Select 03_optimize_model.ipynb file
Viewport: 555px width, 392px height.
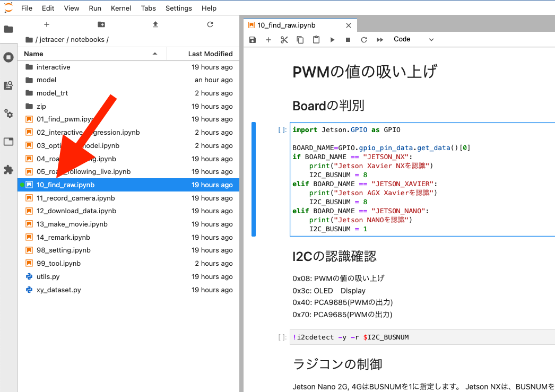click(128, 145)
